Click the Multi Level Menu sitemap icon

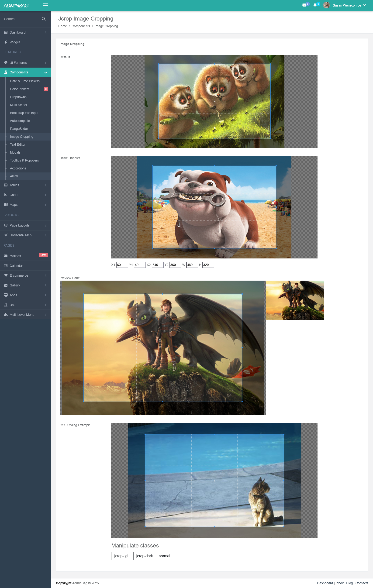[x=6, y=315]
